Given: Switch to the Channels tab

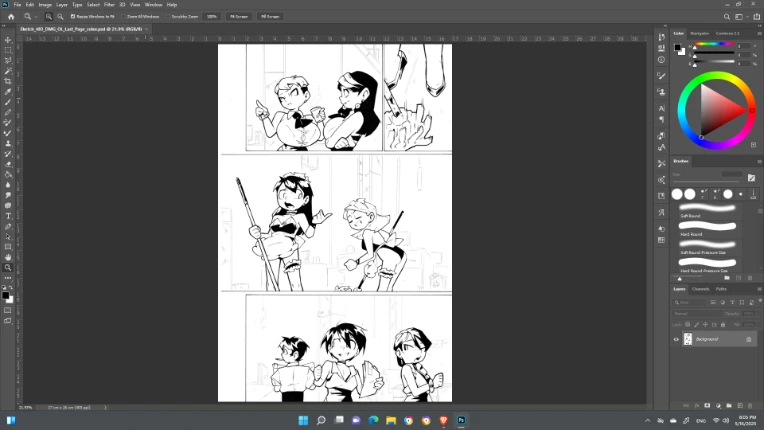Looking at the screenshot, I should point(701,289).
